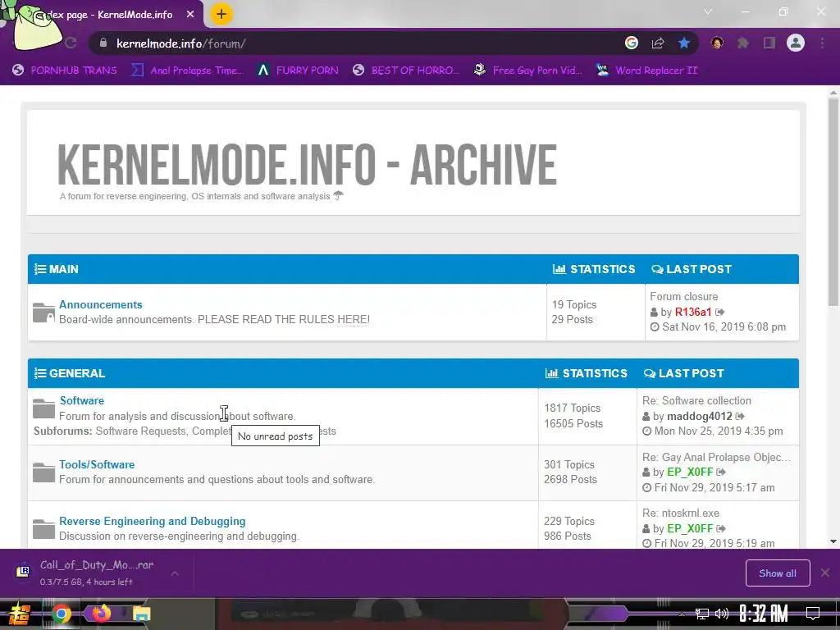Open File Explorer from the taskbar
Viewport: 840px width, 630px height.
142,614
